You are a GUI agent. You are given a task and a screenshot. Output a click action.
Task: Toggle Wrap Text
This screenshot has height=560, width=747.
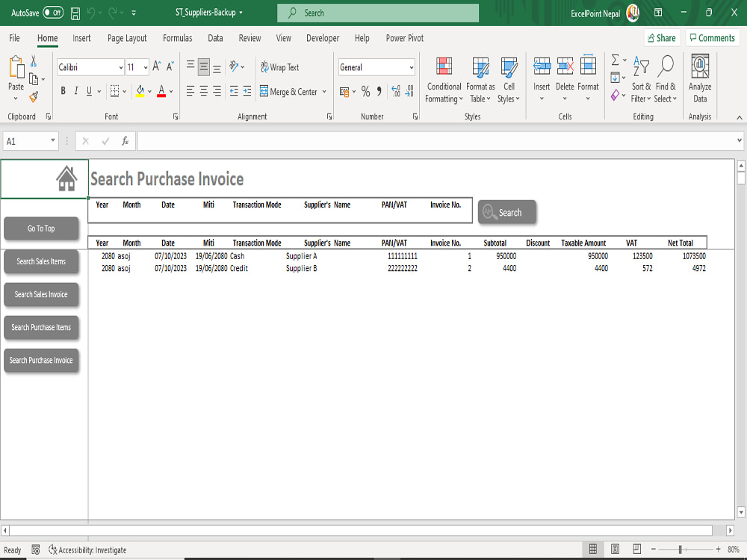pos(279,67)
